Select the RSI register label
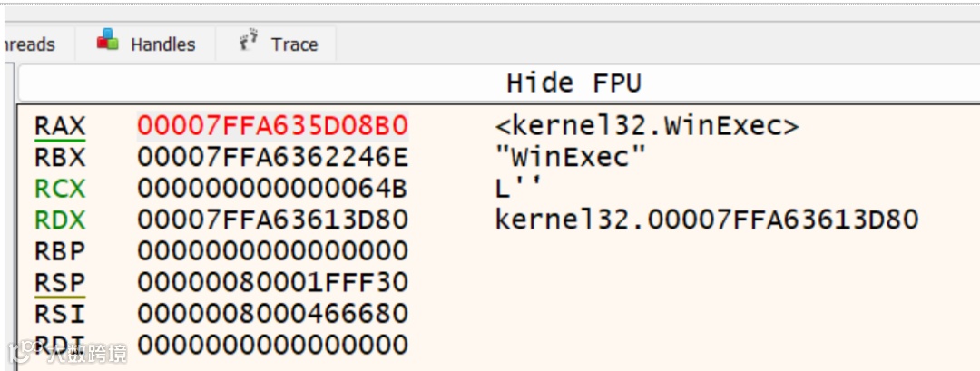980x371 pixels. pos(60,314)
